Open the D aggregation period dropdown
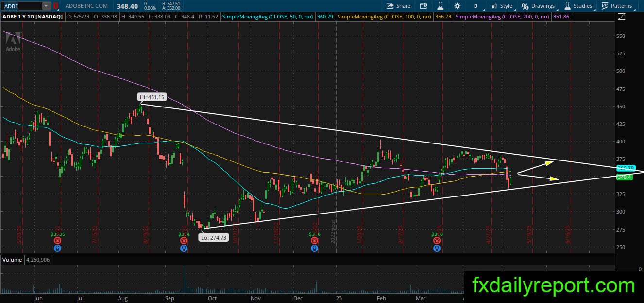644x303 pixels. coord(475,6)
